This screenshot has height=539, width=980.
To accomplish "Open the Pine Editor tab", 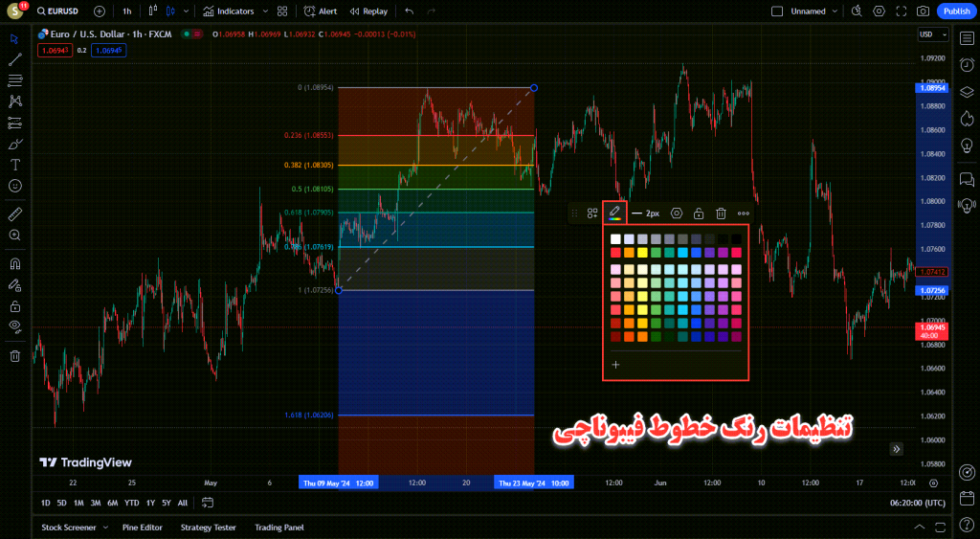I will [x=142, y=528].
